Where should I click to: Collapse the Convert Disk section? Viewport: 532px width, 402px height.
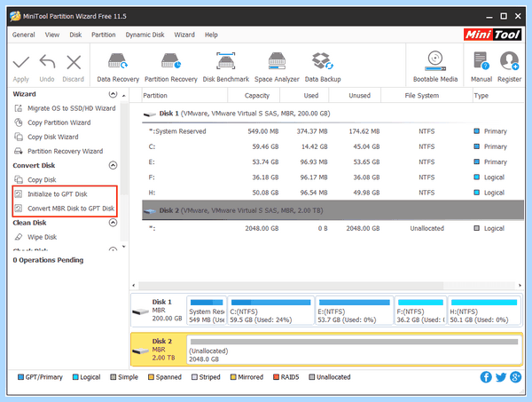click(113, 165)
